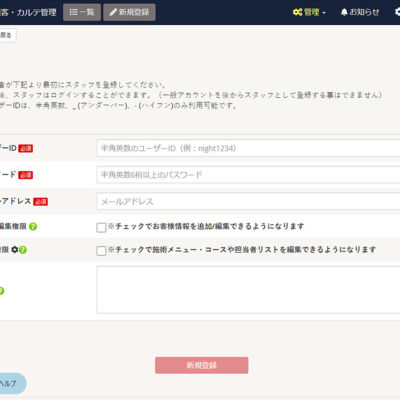Click the 戻る back button
The width and height of the screenshot is (400, 400).
[x=7, y=35]
